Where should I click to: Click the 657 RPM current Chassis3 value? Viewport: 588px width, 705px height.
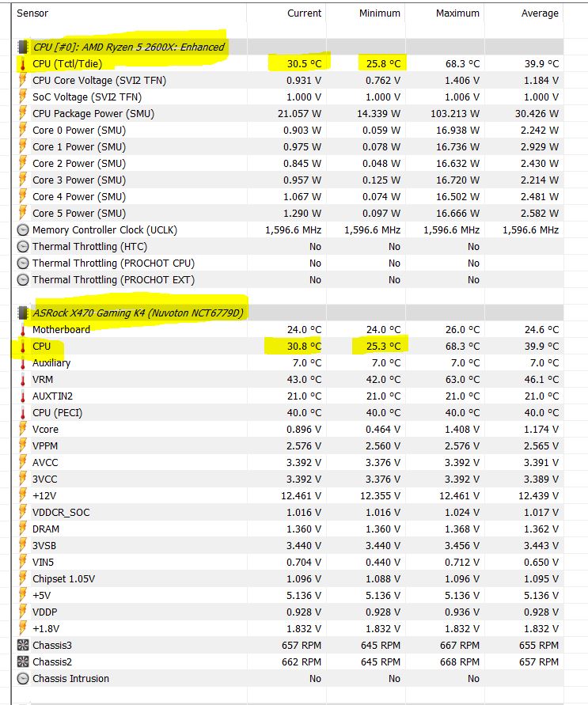coord(302,646)
